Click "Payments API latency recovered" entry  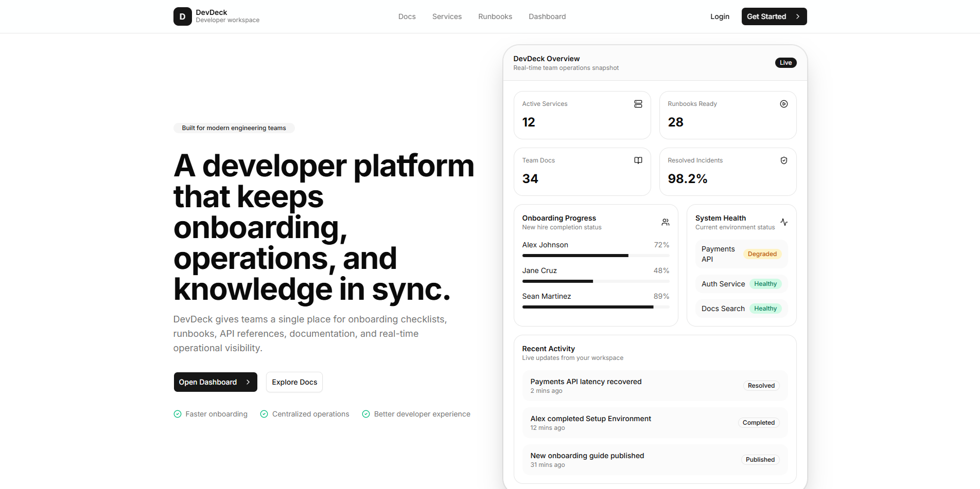click(x=655, y=386)
